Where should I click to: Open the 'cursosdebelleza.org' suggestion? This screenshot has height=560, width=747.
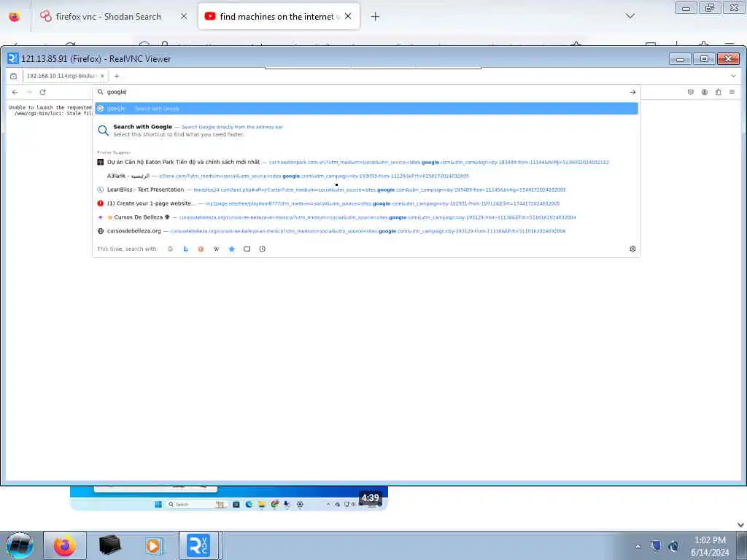366,231
